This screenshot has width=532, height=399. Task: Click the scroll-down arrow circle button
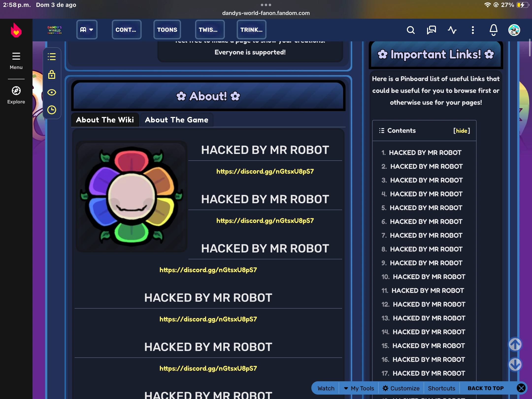515,364
